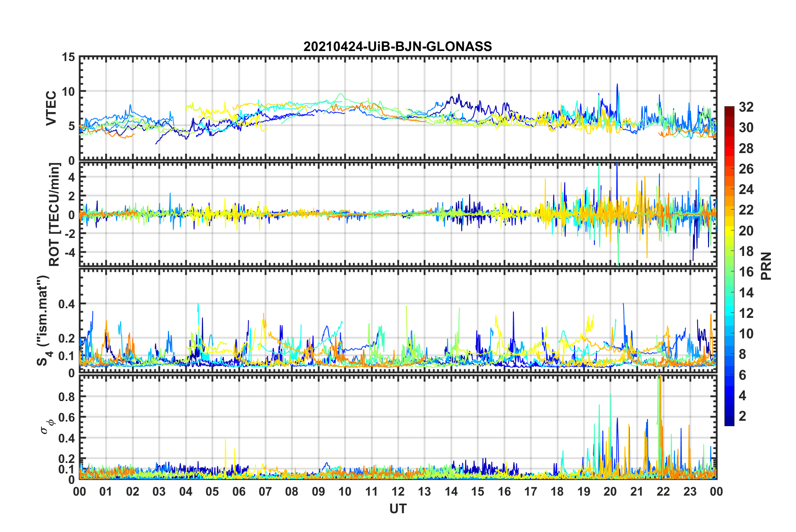Click the 30 label on the PRN colorbar
The width and height of the screenshot is (796, 532).
(746, 128)
